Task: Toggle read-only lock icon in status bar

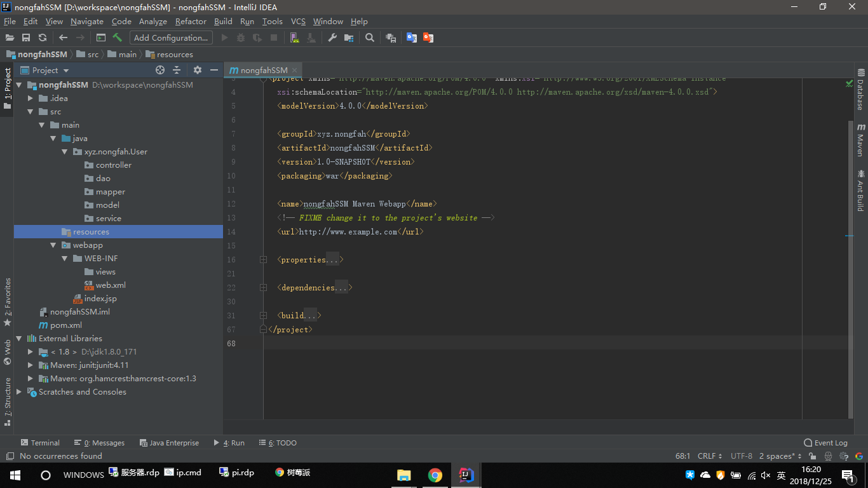Action: (x=812, y=456)
